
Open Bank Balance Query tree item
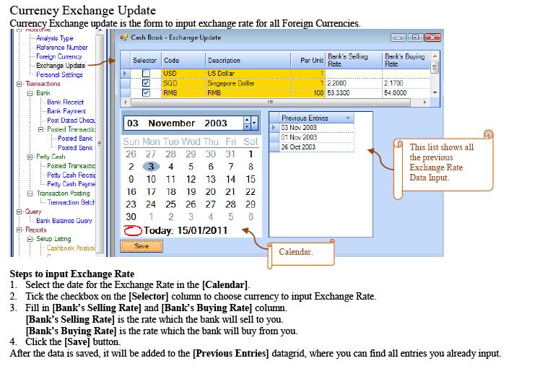(x=64, y=221)
